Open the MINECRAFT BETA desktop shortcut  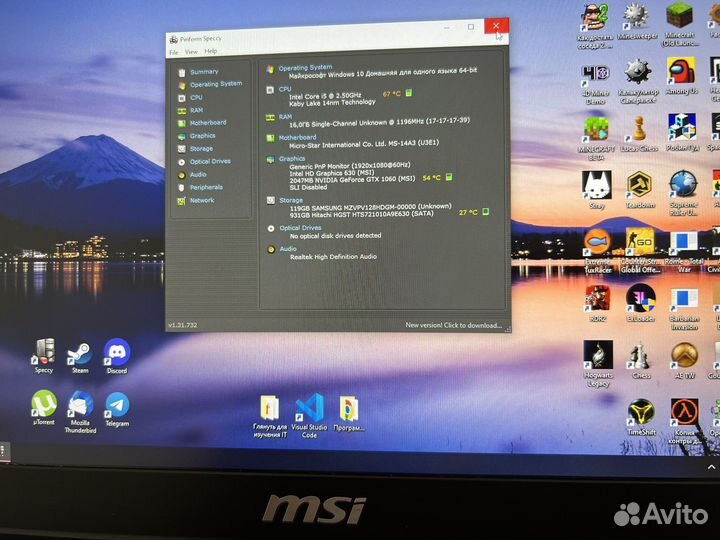[x=596, y=138]
